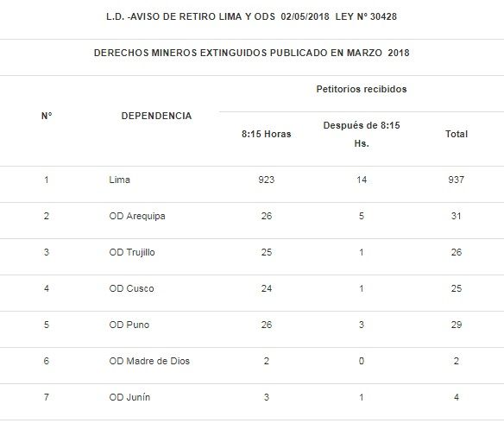Viewport: 504px width, 423px height.
Task: Click the value 923 for Lima
Action: [267, 180]
